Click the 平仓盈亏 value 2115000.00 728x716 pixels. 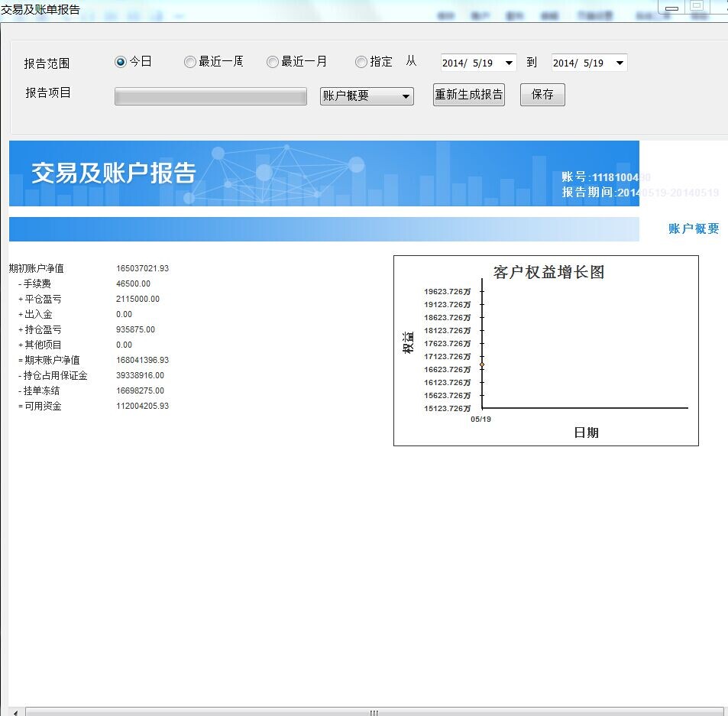coord(138,299)
